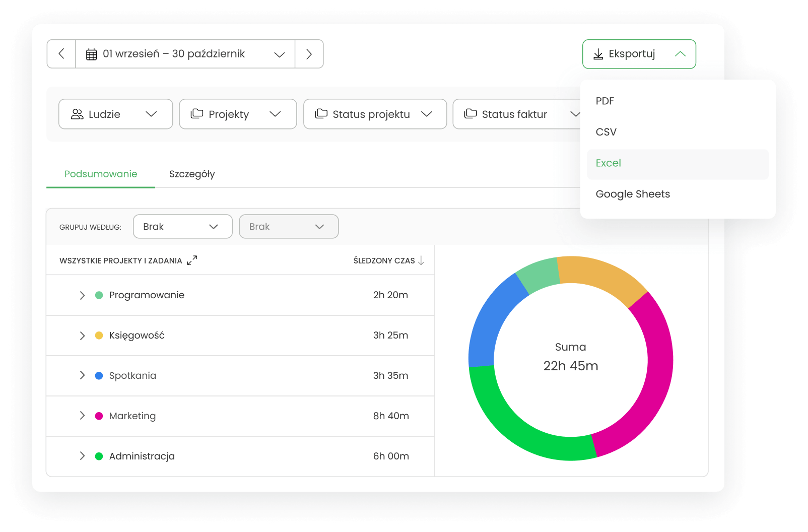Expand the Programowanie project row
This screenshot has height=532, width=808.
point(82,295)
